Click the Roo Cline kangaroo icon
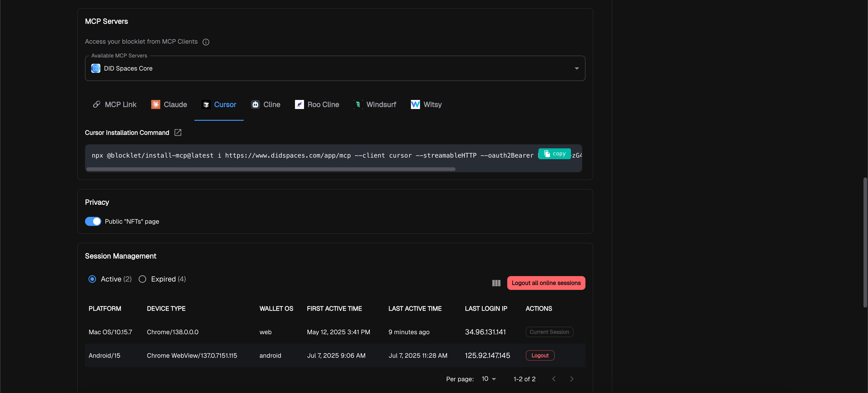This screenshot has height=393, width=868. 299,104
